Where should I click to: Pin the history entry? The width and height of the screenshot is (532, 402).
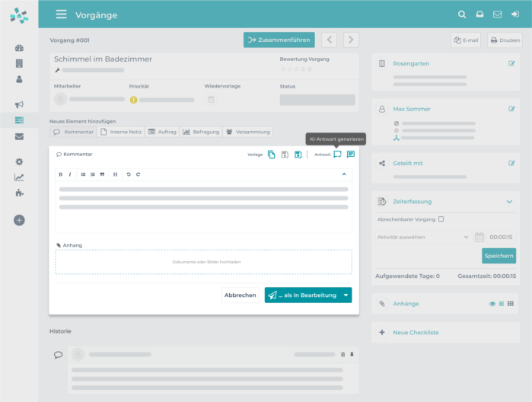[x=352, y=355]
